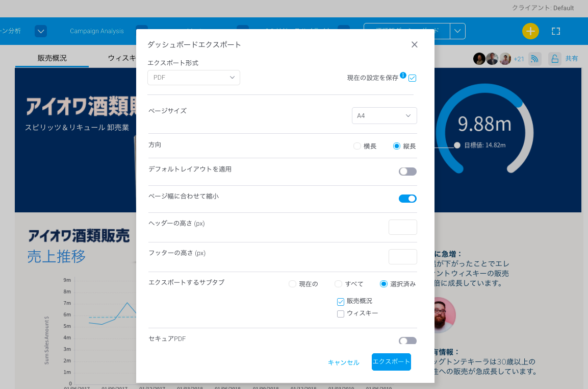Click the キャンセル link
The width and height of the screenshot is (588, 389).
pyautogui.click(x=343, y=362)
